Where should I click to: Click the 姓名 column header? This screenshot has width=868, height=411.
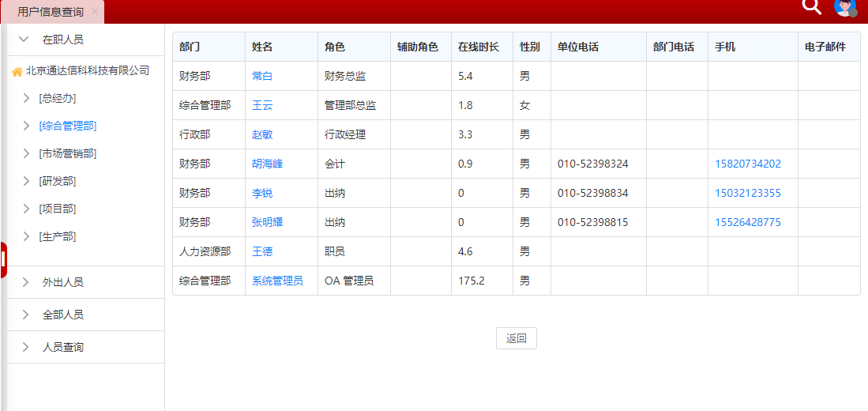coord(282,47)
